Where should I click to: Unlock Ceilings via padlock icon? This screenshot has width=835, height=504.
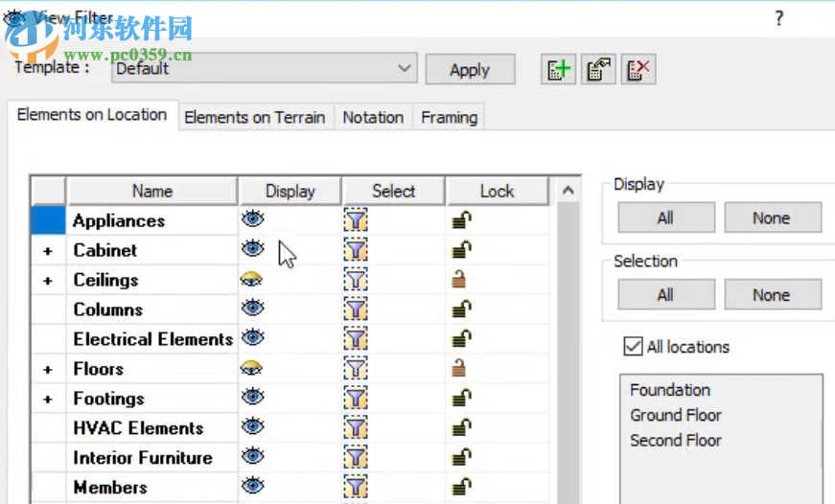(x=458, y=279)
